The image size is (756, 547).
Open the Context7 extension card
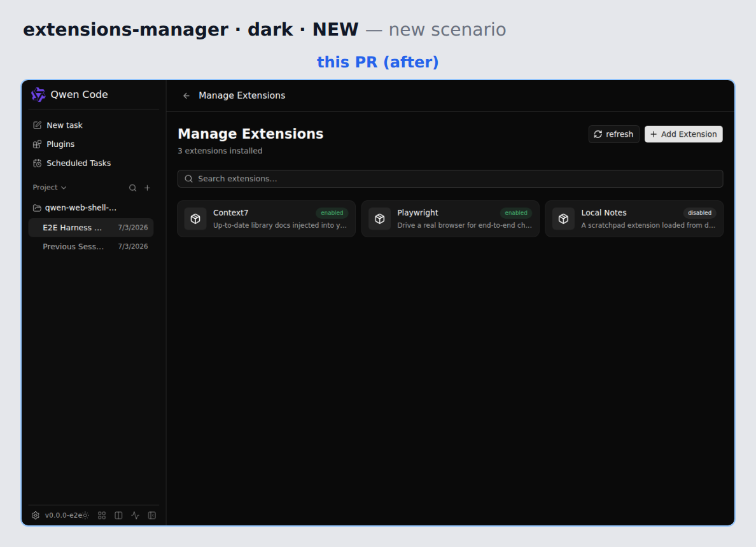pos(266,219)
